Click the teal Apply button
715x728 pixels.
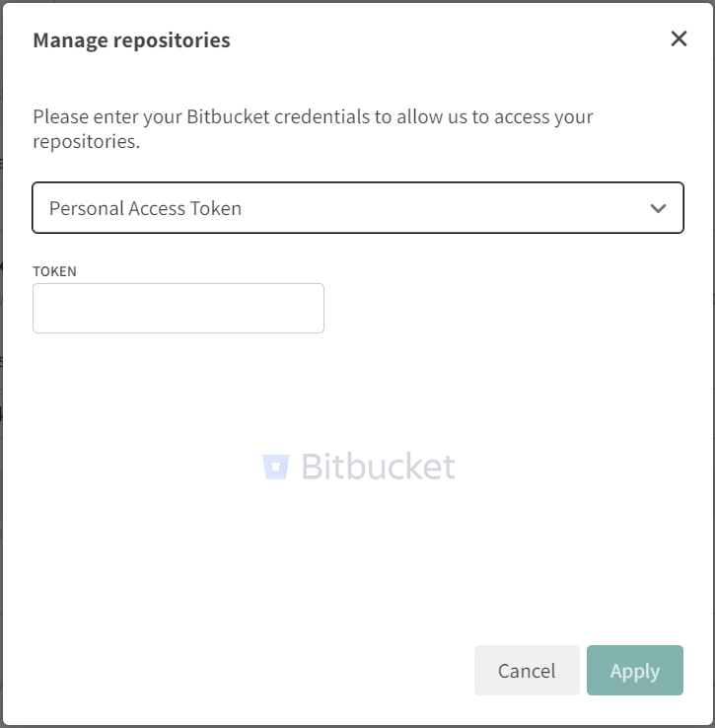634,671
